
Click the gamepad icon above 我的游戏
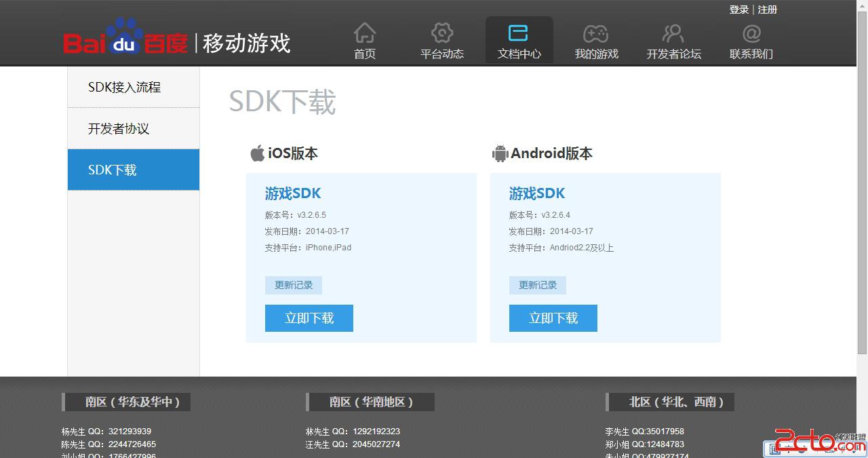coord(596,33)
